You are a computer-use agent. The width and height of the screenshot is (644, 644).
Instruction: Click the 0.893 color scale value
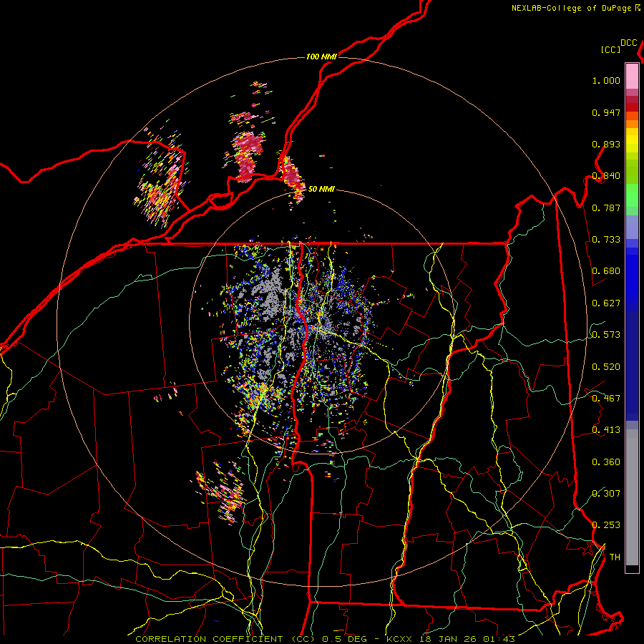click(606, 144)
